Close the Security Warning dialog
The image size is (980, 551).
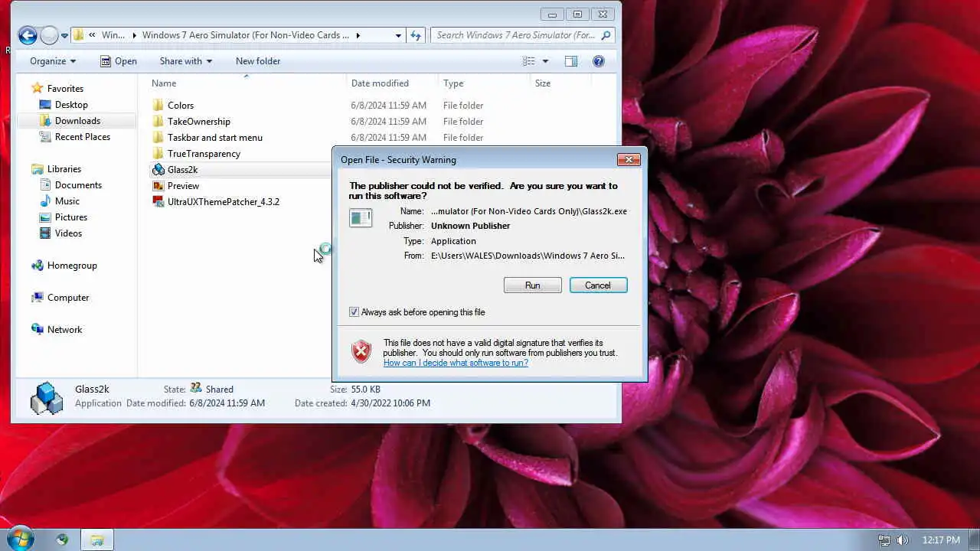click(x=629, y=160)
